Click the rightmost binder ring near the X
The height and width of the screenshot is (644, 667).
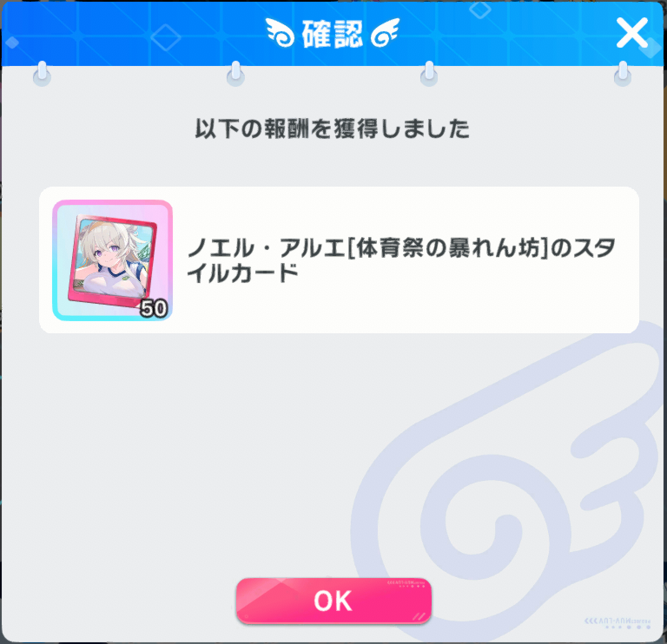(x=623, y=74)
